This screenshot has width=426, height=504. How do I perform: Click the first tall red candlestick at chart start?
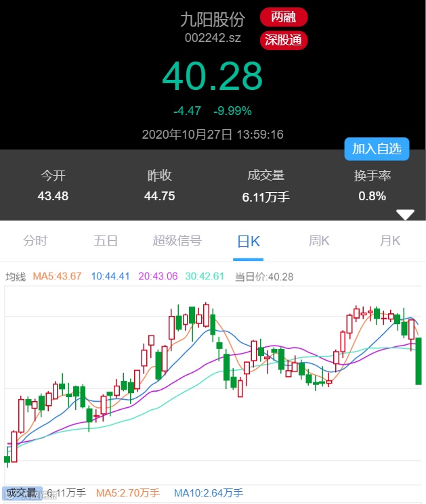point(14,446)
